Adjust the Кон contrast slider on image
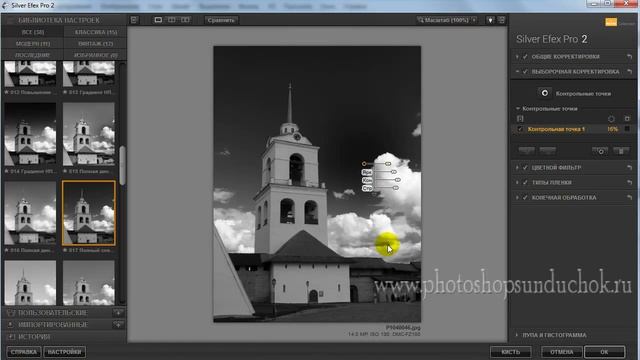This screenshot has height=360, width=640. (x=398, y=180)
